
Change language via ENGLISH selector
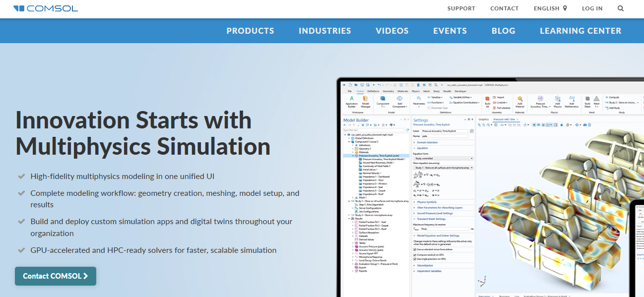[550, 8]
